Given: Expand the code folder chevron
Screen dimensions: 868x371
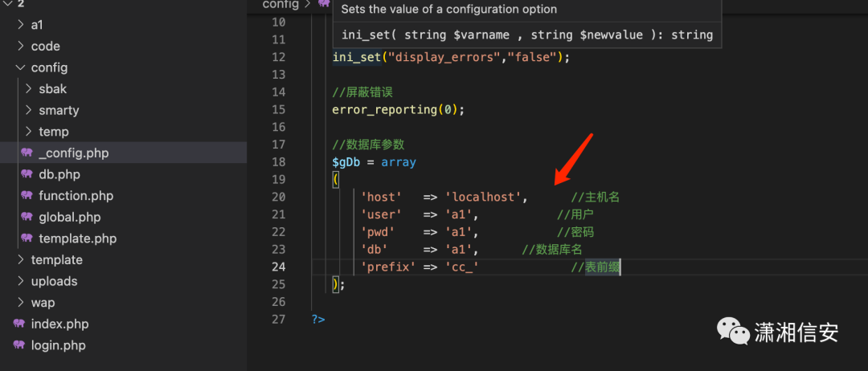Looking at the screenshot, I should pos(20,46).
